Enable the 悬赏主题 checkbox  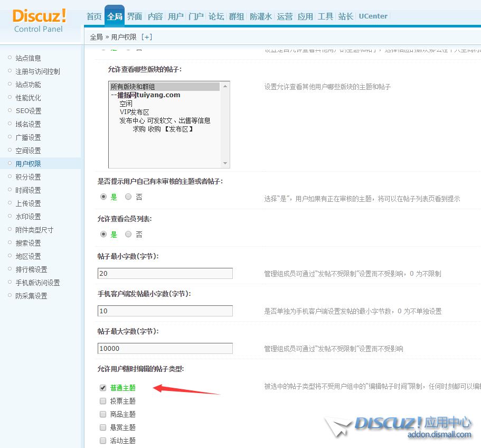click(103, 427)
